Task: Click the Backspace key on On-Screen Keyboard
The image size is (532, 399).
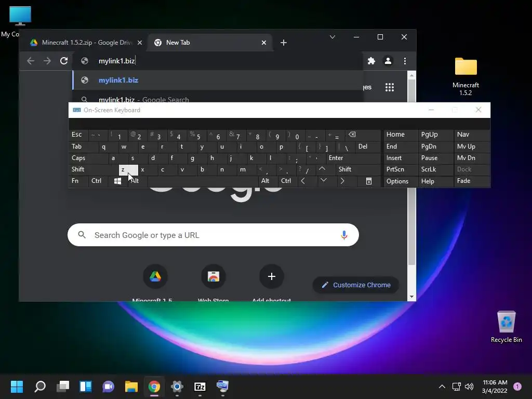Action: click(363, 135)
